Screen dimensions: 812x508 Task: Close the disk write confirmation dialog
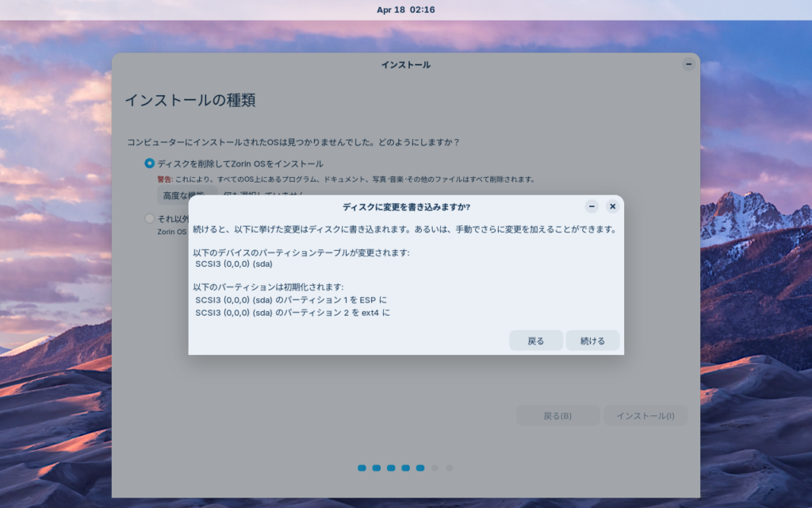612,206
